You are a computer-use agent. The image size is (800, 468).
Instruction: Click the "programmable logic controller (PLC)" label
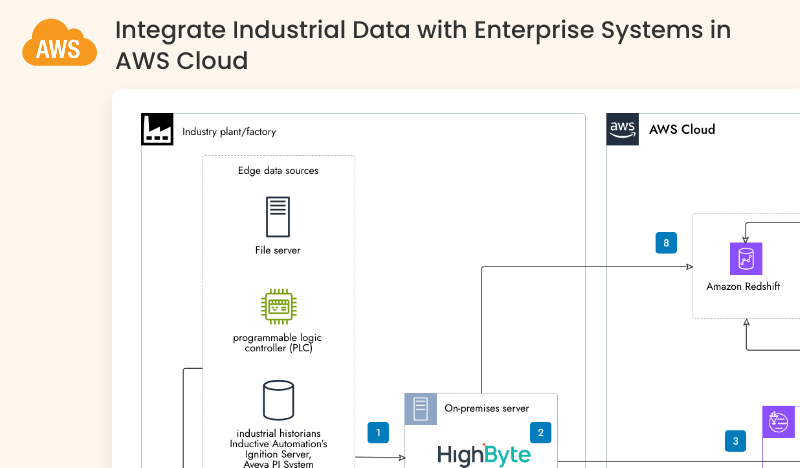(x=277, y=343)
